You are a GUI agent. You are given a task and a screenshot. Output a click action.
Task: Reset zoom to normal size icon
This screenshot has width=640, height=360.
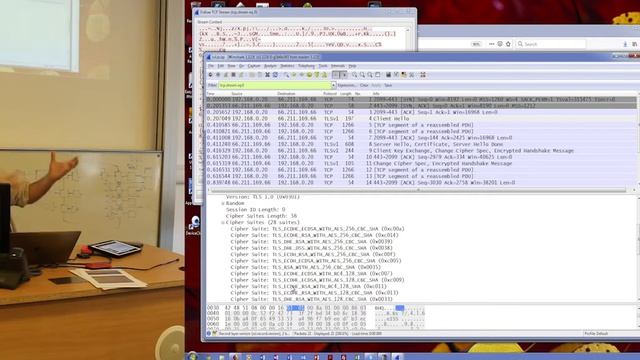pos(369,75)
